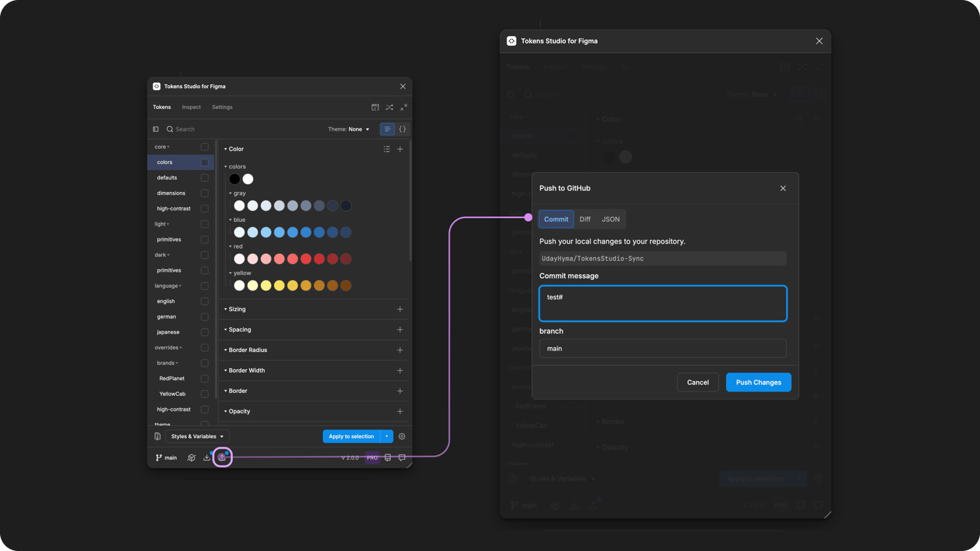Viewport: 980px width, 551px height.
Task: Close the Push to GitHub dialog
Action: coord(783,188)
